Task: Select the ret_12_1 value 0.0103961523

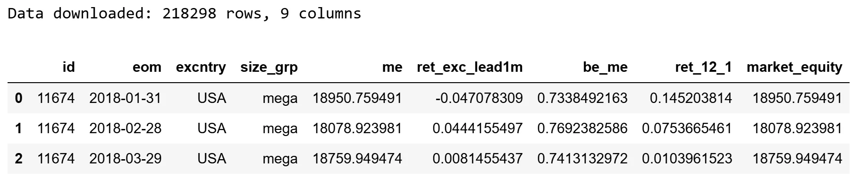Action: 687,158
